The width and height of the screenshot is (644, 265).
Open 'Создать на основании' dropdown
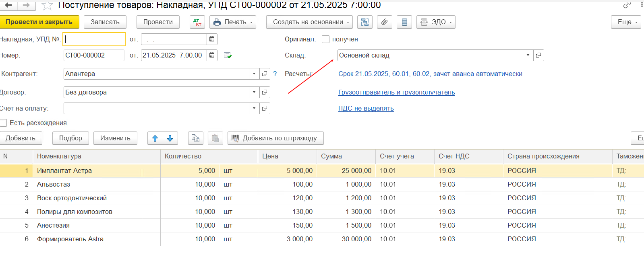tap(309, 22)
